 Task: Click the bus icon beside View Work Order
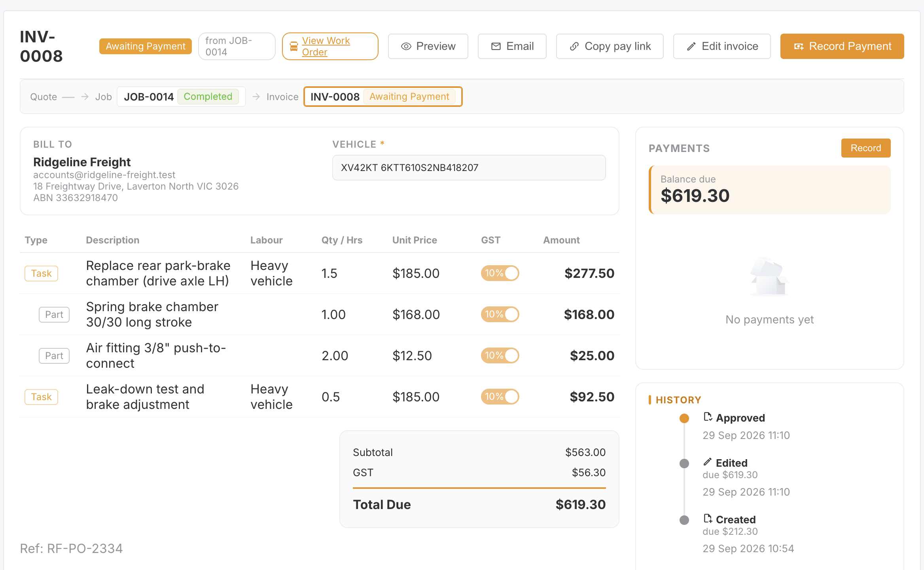point(294,46)
